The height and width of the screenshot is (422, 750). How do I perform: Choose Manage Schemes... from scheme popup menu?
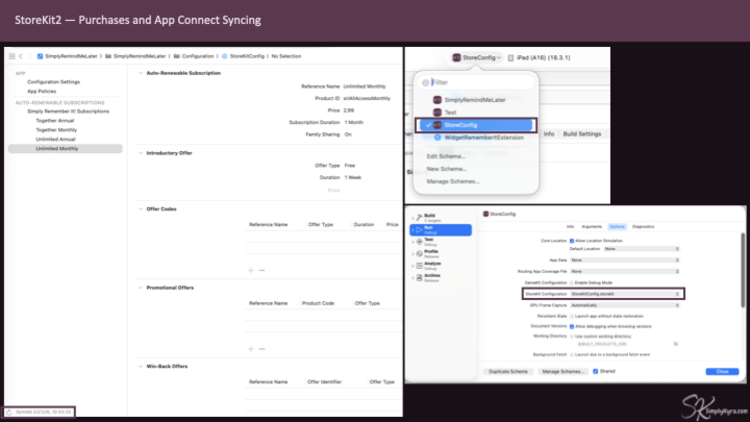[x=452, y=181]
